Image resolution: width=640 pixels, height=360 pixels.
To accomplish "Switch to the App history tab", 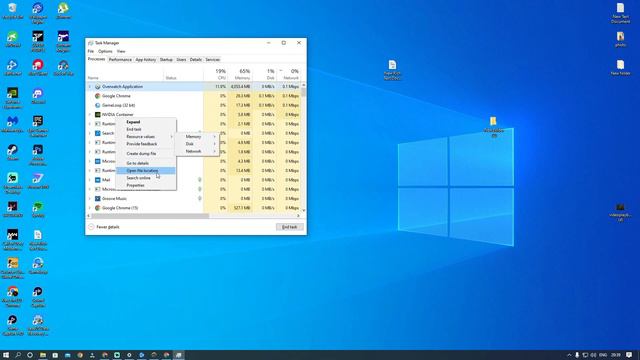I will [x=146, y=60].
